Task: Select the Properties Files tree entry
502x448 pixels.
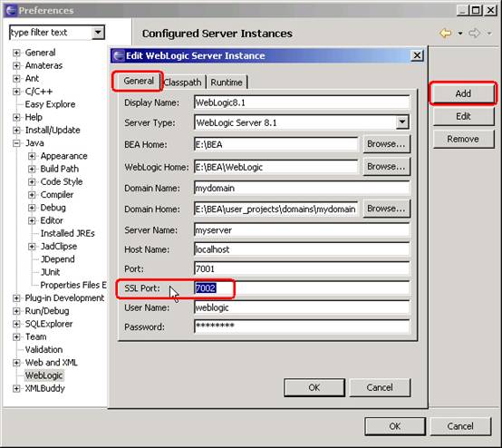Action: (x=73, y=285)
